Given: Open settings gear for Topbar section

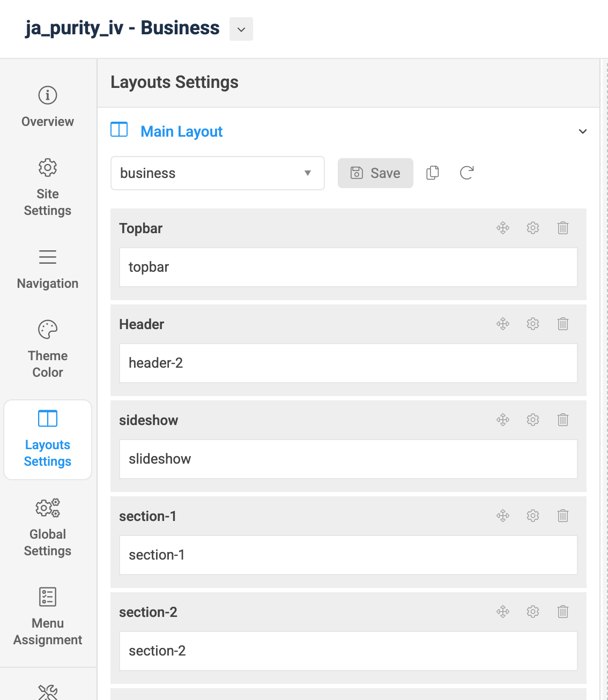Looking at the screenshot, I should click(533, 228).
